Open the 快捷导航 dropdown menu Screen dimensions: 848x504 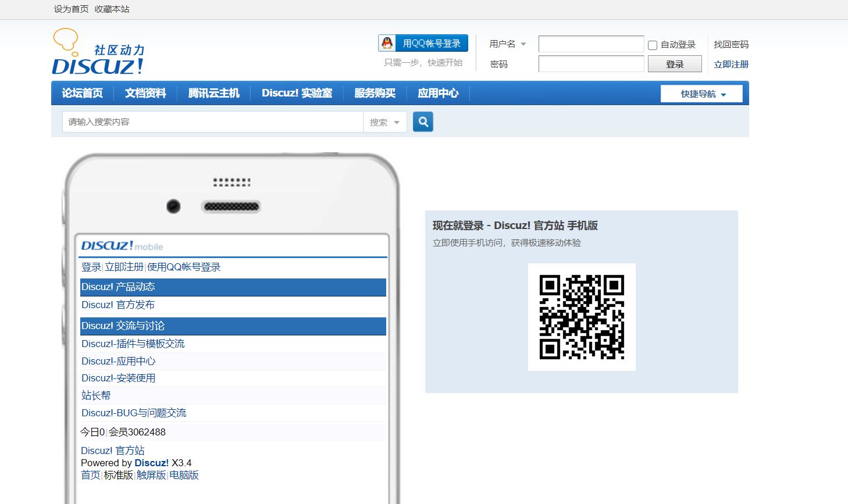(701, 94)
